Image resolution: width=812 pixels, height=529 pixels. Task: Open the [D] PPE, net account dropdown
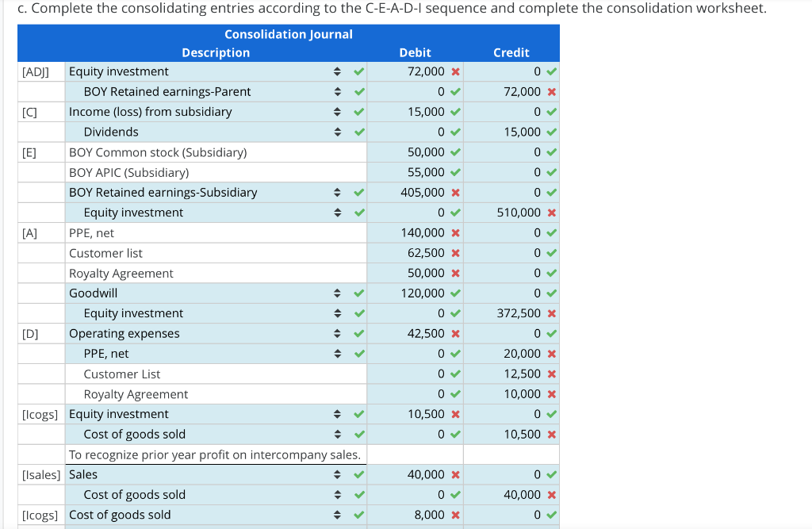(x=216, y=354)
